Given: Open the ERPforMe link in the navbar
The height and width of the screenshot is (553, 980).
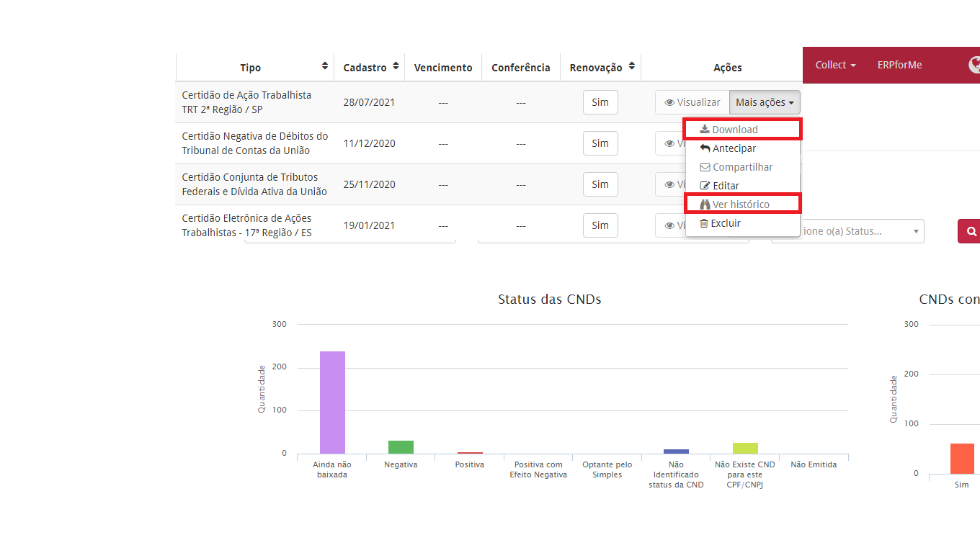Looking at the screenshot, I should pos(899,65).
